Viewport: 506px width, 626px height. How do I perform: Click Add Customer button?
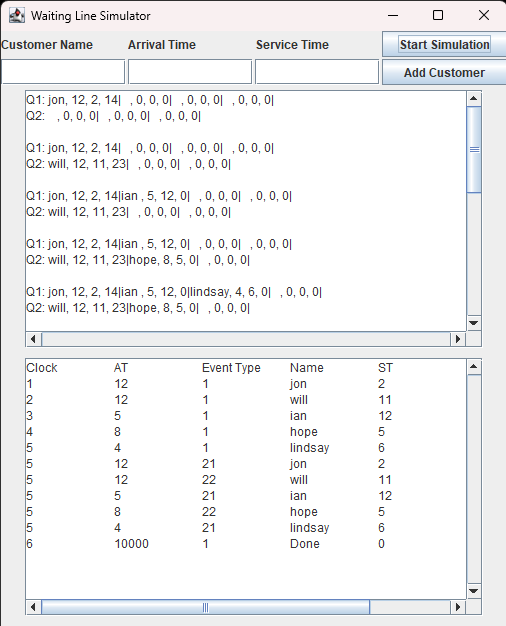(444, 73)
